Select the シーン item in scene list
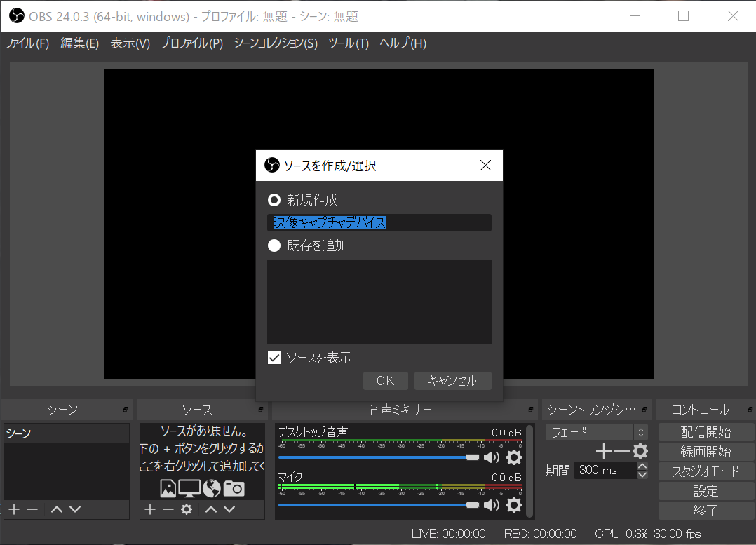756x545 pixels. [67, 433]
